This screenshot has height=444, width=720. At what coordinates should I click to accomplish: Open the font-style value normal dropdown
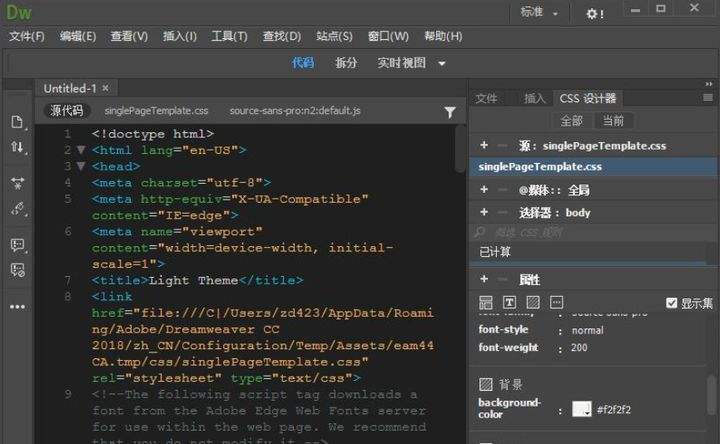588,330
